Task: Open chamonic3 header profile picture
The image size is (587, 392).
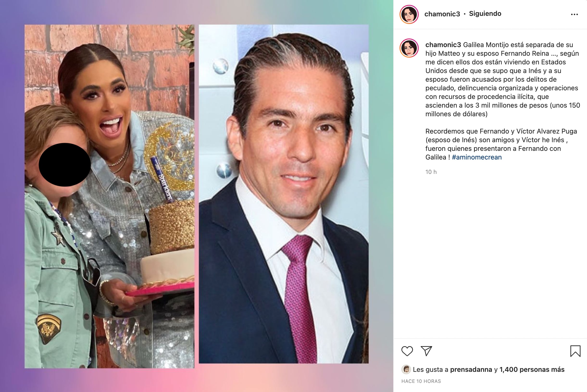Action: pos(409,14)
